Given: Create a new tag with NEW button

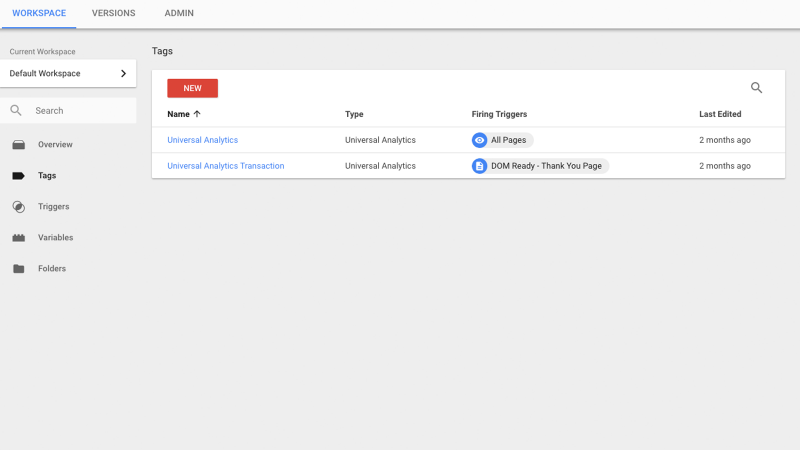Looking at the screenshot, I should tap(192, 88).
